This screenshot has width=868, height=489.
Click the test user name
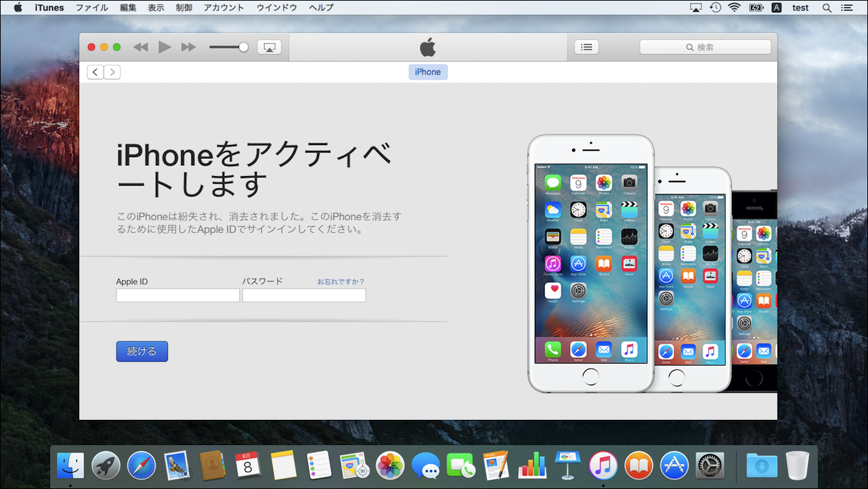(x=800, y=7)
